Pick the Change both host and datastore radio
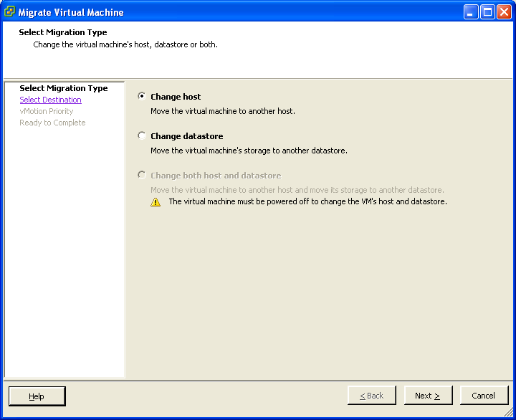The width and height of the screenshot is (516, 420). 142,175
